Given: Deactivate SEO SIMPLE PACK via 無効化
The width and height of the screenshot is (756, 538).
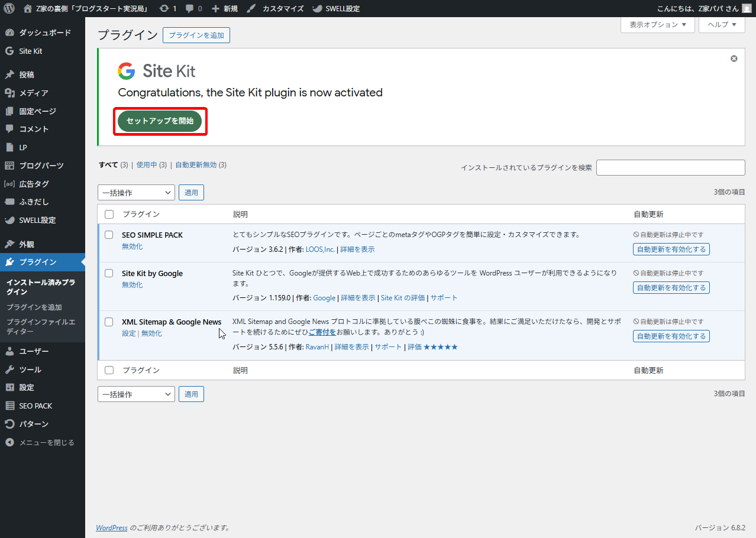Looking at the screenshot, I should pos(133,247).
